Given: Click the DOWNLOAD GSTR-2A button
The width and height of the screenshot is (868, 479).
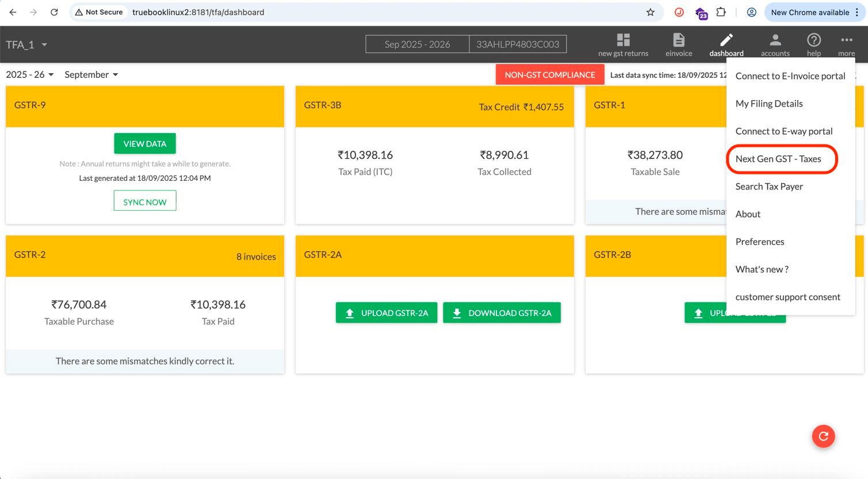Looking at the screenshot, I should pyautogui.click(x=502, y=313).
